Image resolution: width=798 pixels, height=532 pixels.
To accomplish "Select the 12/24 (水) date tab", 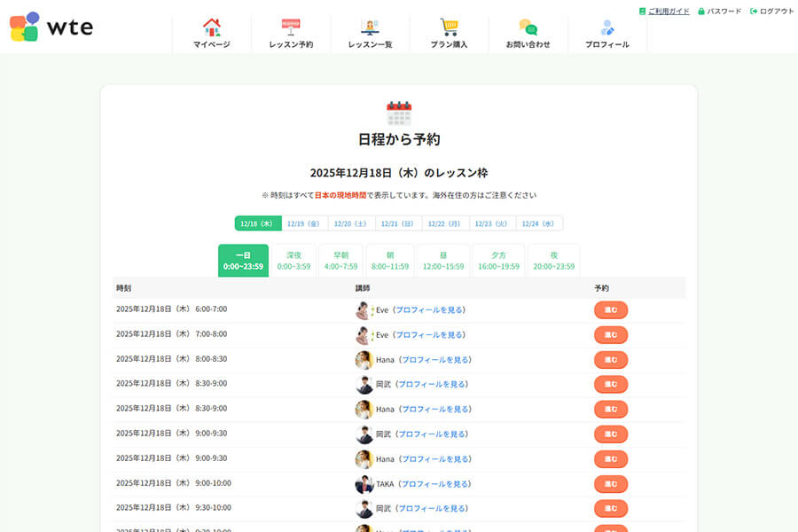I will click(x=538, y=223).
